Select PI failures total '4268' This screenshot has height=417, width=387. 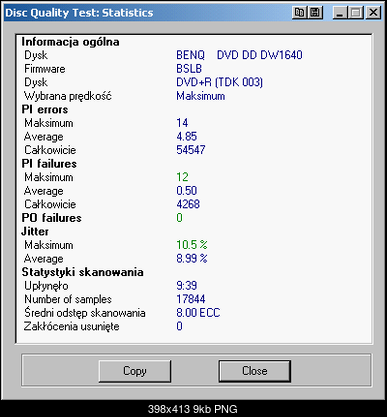point(188,204)
